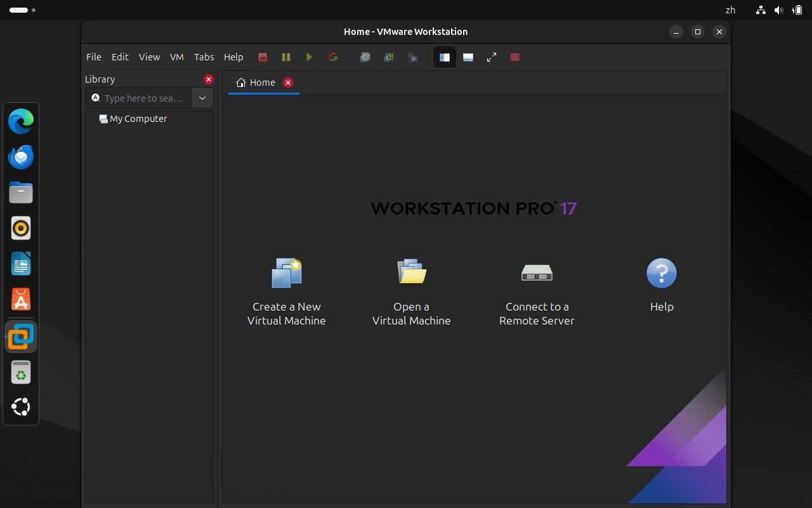812x508 pixels.
Task: Click the Restart guest toolbar icon
Action: (333, 57)
